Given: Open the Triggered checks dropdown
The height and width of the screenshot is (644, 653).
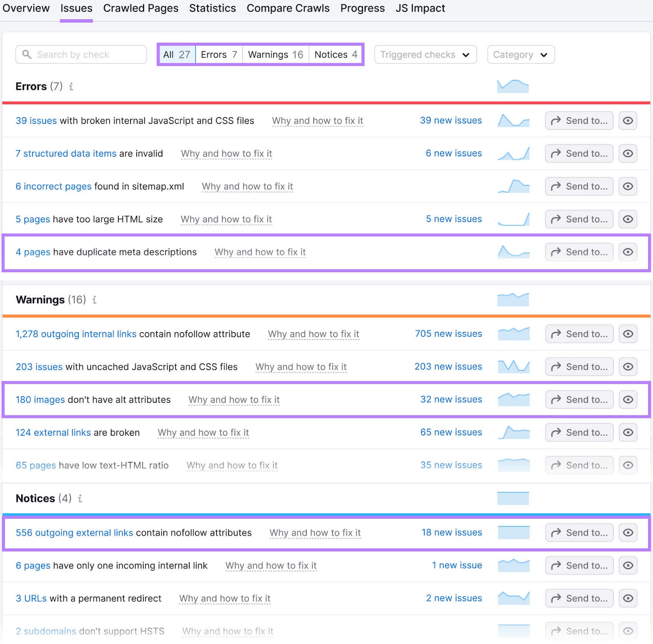Looking at the screenshot, I should point(425,54).
